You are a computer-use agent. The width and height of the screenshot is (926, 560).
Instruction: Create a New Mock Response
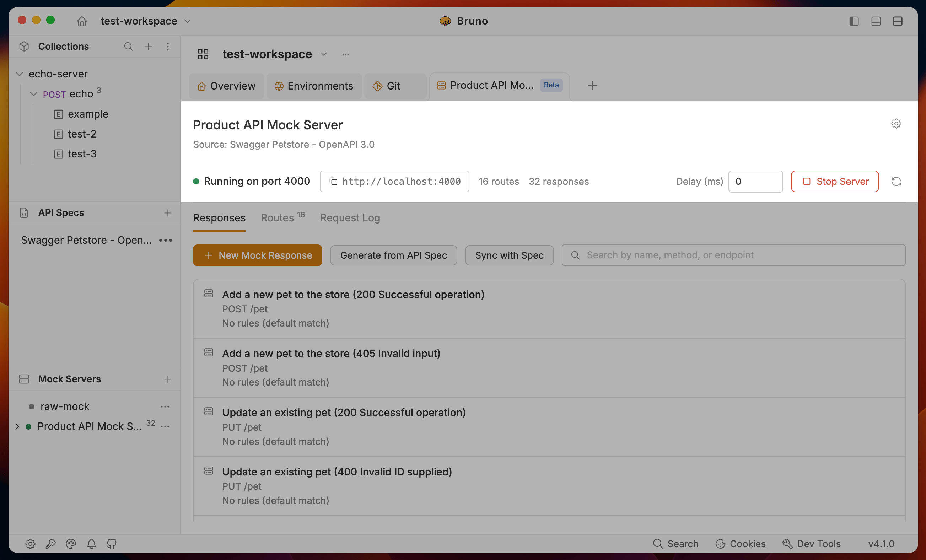coord(257,255)
